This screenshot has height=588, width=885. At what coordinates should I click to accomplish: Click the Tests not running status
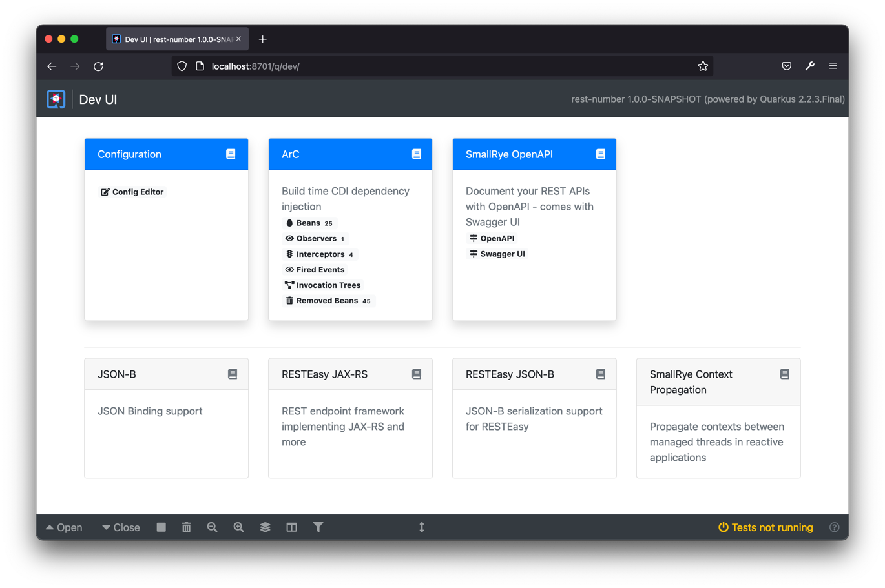click(x=765, y=527)
